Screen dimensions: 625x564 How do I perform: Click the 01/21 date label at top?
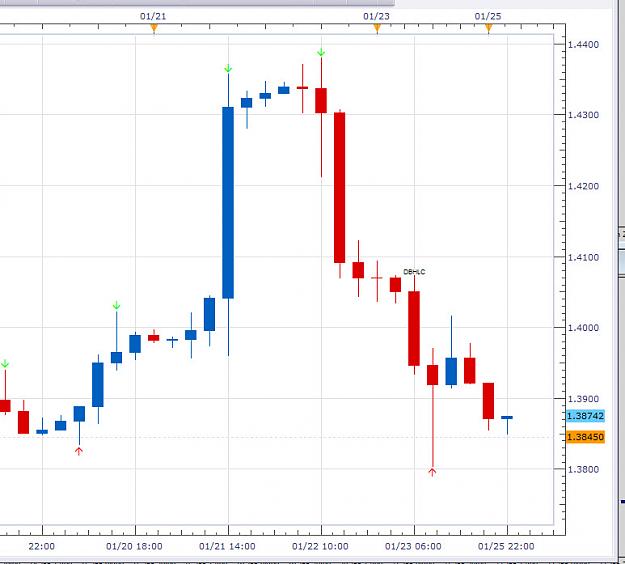coord(153,16)
